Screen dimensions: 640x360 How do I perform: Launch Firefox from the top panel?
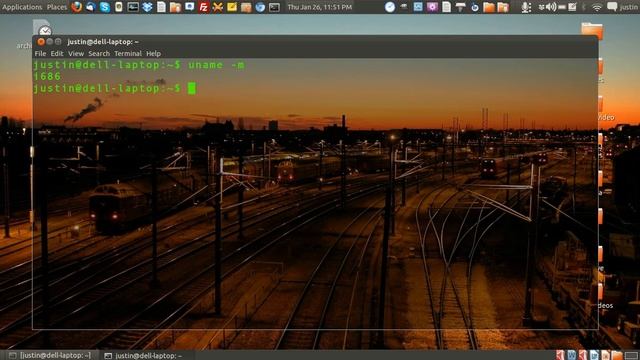[76, 7]
